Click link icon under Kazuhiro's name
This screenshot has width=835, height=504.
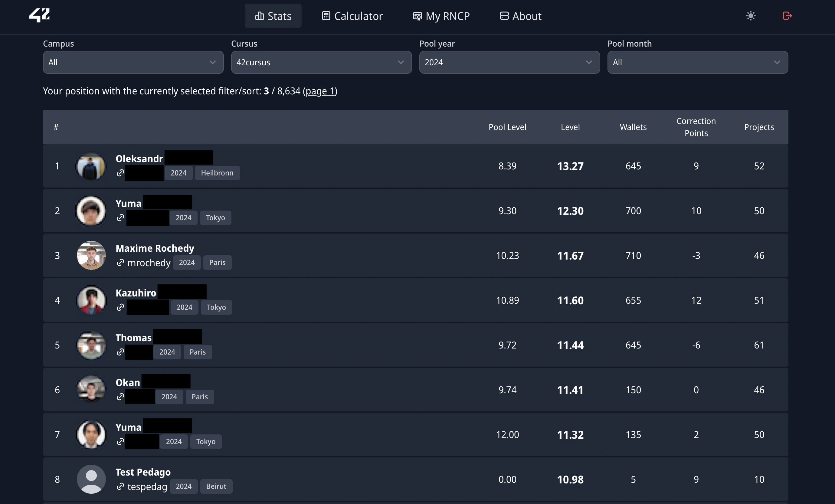[x=120, y=307]
